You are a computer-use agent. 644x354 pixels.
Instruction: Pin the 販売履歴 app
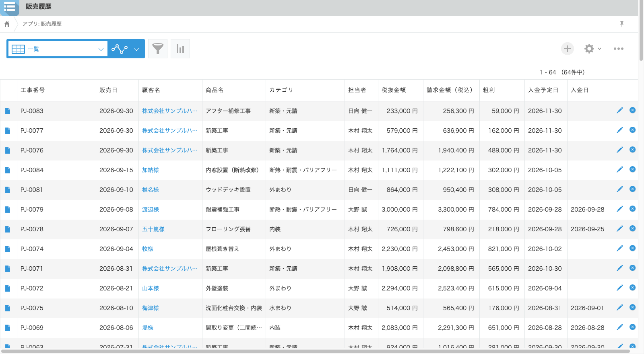pos(622,24)
